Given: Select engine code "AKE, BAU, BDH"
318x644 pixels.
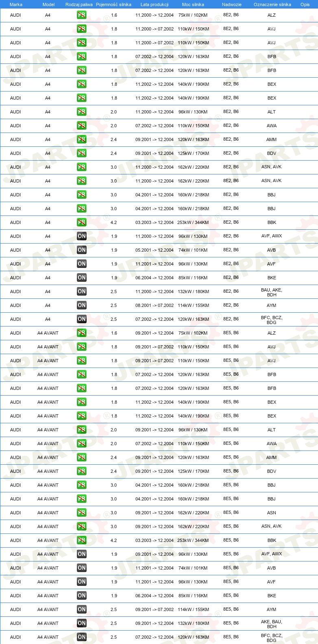Looking at the screenshot, I should [x=272, y=624].
